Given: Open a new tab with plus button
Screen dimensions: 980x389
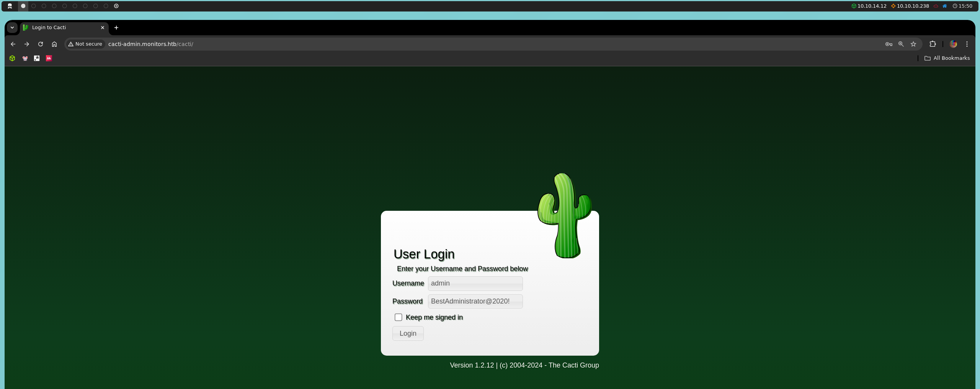Looking at the screenshot, I should pyautogui.click(x=116, y=28).
